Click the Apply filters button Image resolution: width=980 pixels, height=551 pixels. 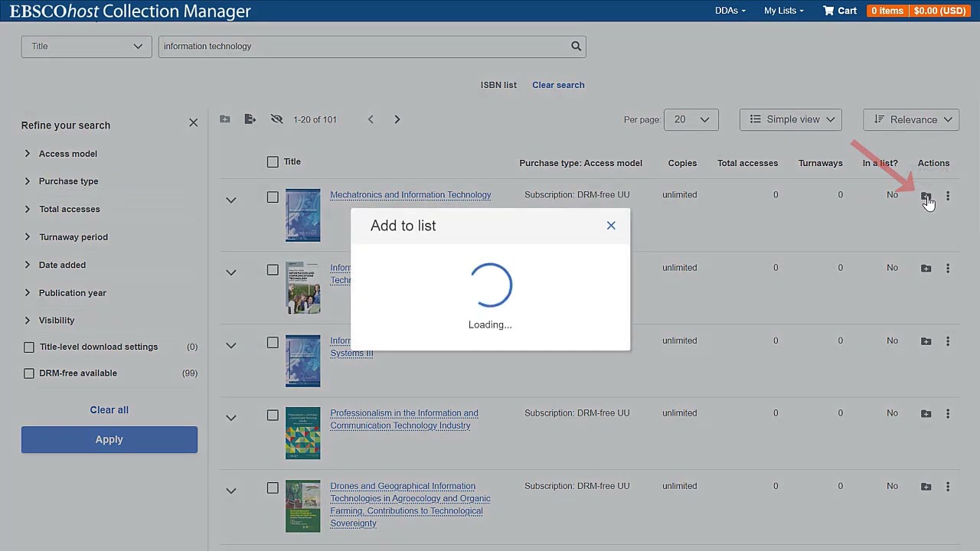click(x=109, y=439)
